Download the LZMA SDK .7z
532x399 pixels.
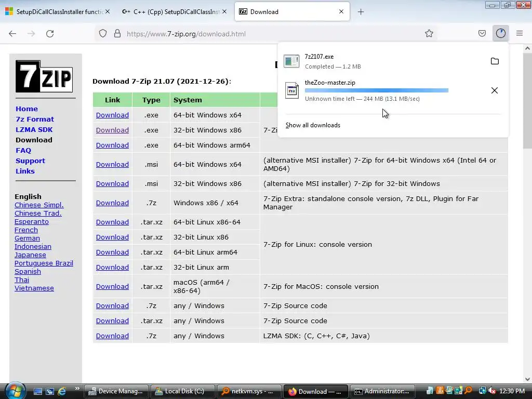coord(112,336)
